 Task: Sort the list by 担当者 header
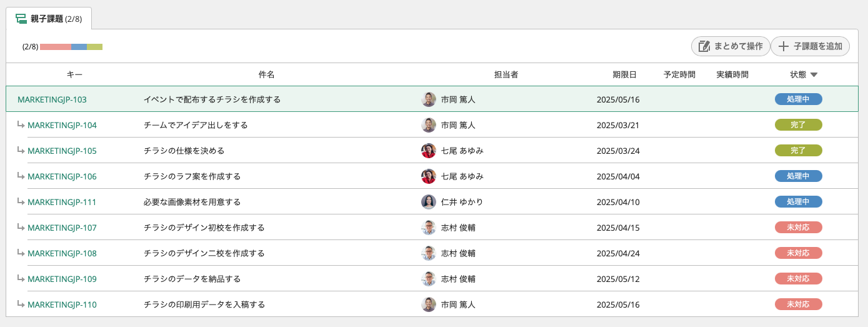tap(506, 75)
